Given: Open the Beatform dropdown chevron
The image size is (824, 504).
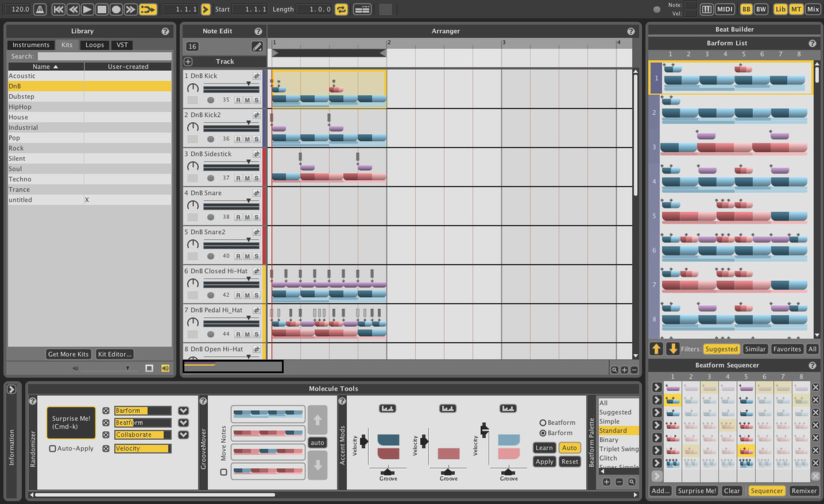Looking at the screenshot, I should coord(183,422).
